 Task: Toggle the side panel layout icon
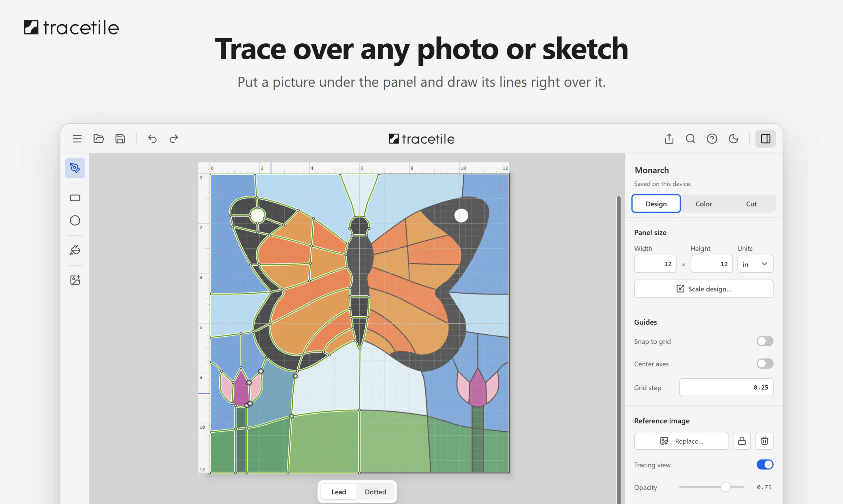765,139
